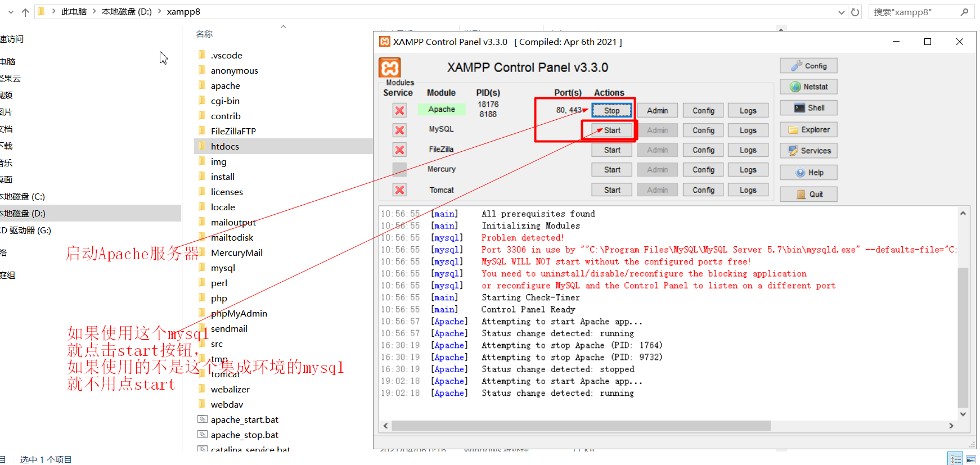Screen dimensions: 980x465
Task: Start the Mercury module
Action: [612, 170]
